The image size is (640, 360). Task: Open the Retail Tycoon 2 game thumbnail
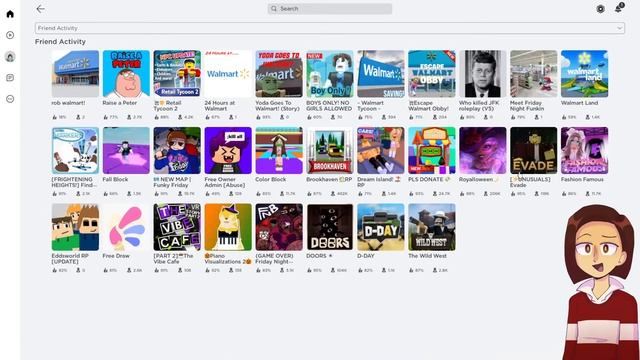[x=177, y=74]
